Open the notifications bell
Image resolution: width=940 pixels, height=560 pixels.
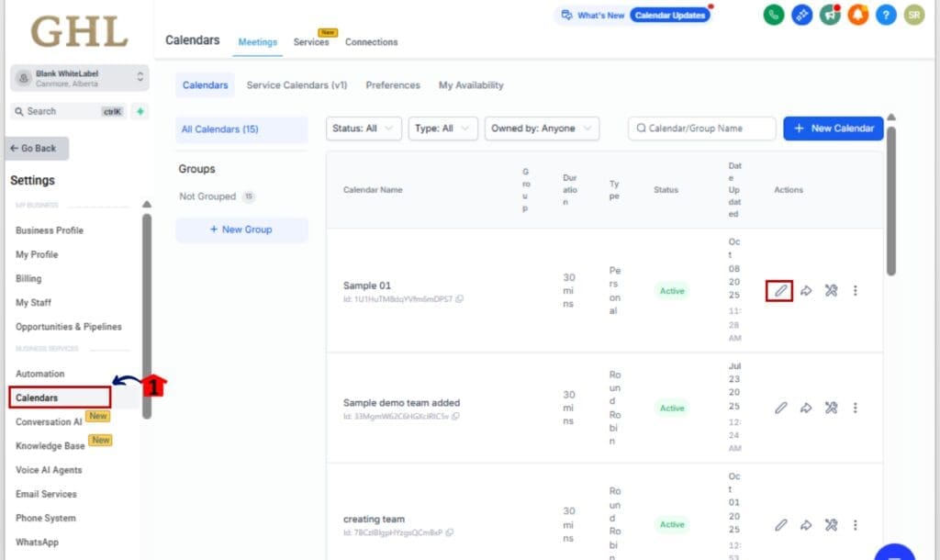coord(857,15)
